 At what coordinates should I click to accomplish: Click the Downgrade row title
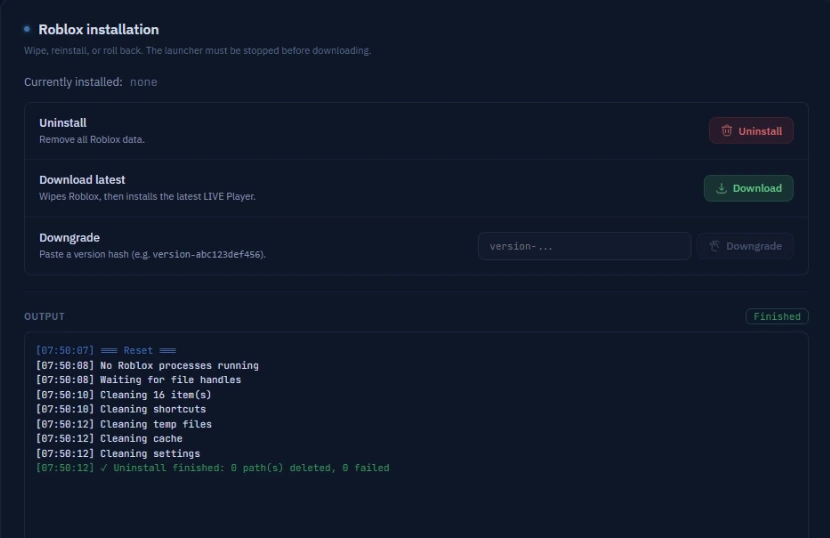pyautogui.click(x=69, y=238)
